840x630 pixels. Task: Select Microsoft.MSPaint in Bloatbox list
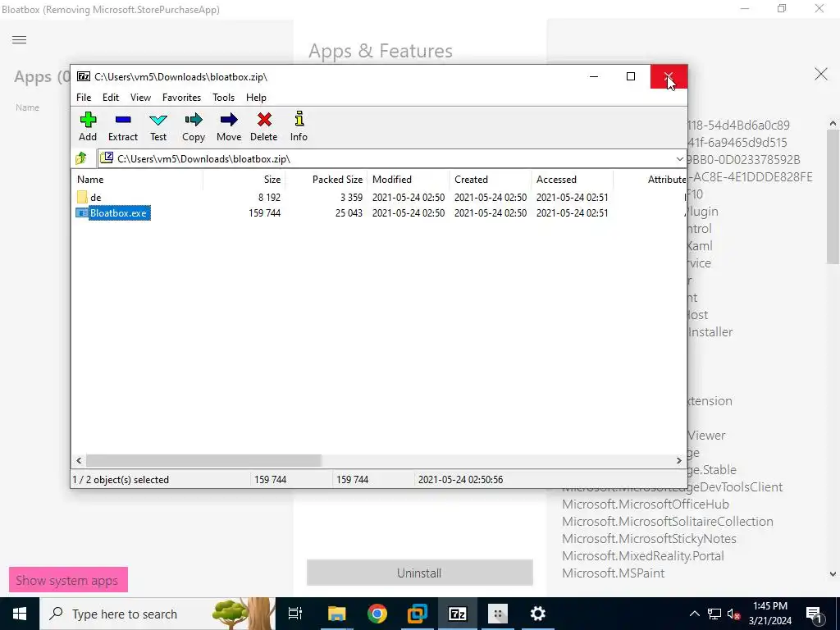tap(614, 573)
